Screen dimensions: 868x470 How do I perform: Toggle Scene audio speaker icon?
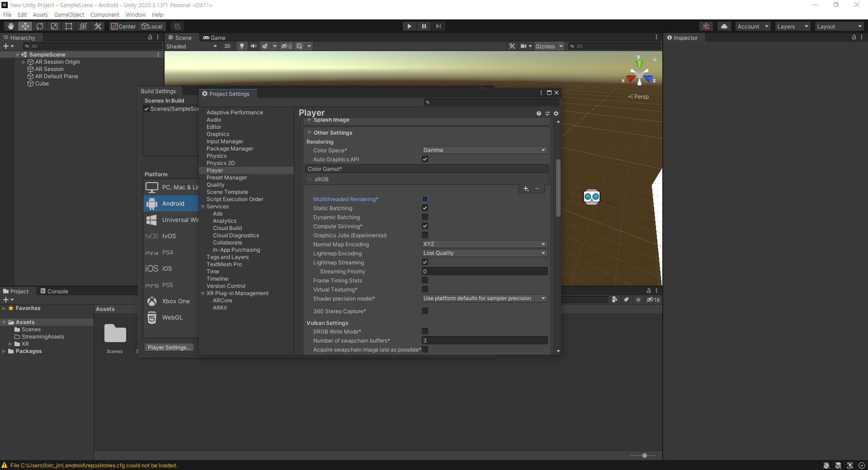253,46
